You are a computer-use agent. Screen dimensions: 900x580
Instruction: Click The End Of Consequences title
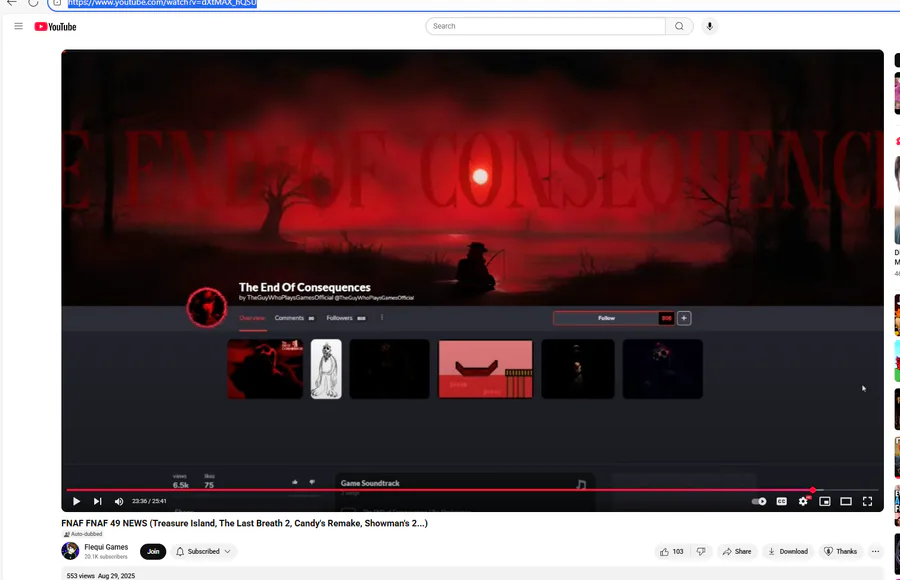[305, 287]
